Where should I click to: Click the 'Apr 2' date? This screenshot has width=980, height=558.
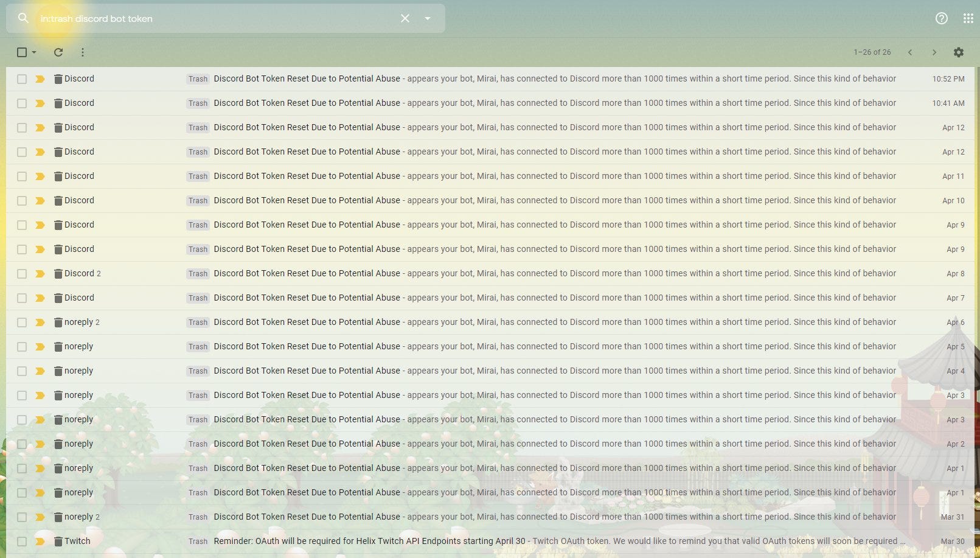tap(956, 444)
